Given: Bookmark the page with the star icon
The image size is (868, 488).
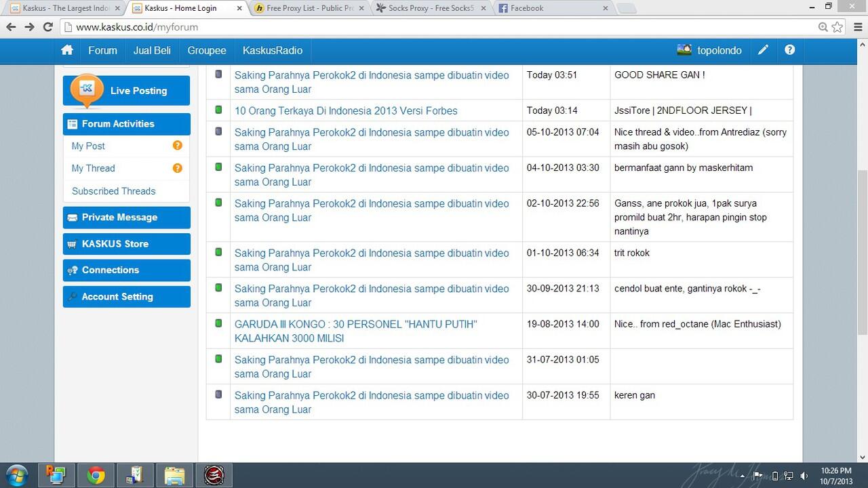Looking at the screenshot, I should click(837, 27).
